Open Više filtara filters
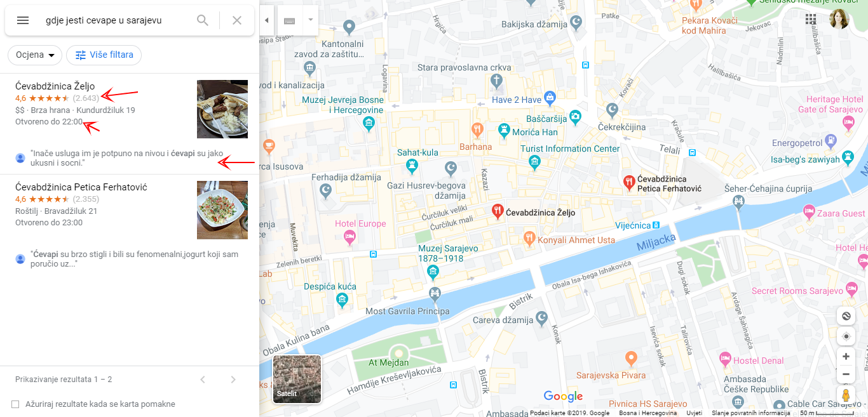The image size is (868, 417). coord(104,55)
